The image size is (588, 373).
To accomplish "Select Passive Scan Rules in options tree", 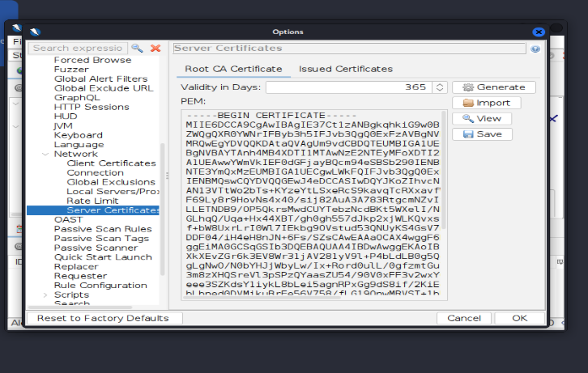I will [102, 229].
